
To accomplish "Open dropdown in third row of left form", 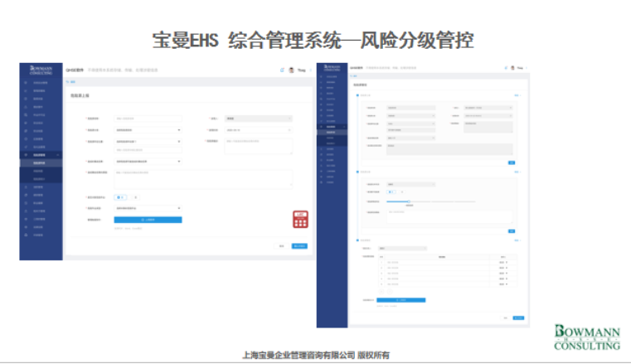I will tap(148, 142).
